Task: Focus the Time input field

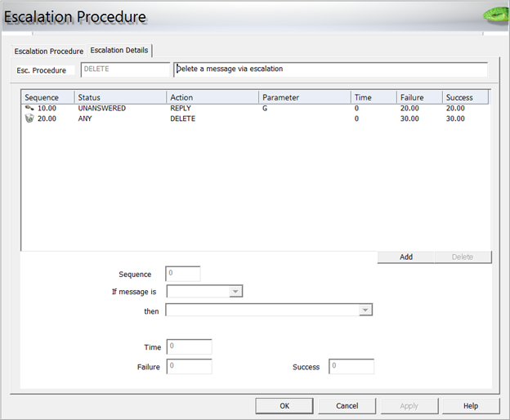Action: [x=189, y=347]
